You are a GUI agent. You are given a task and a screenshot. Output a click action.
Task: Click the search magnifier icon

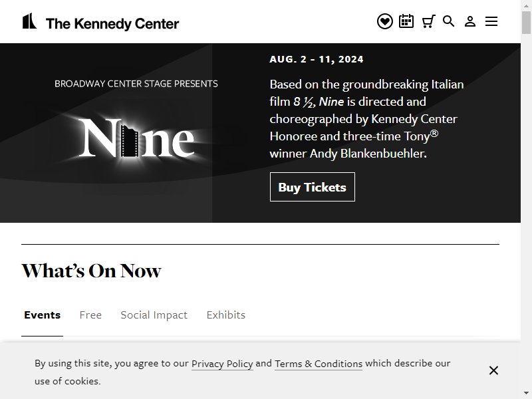[x=448, y=21]
